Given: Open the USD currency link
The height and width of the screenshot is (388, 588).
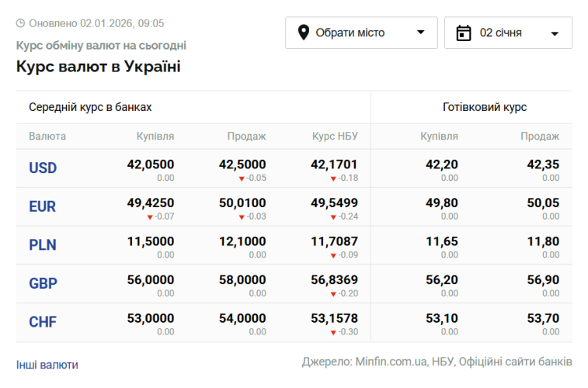Looking at the screenshot, I should tap(43, 168).
